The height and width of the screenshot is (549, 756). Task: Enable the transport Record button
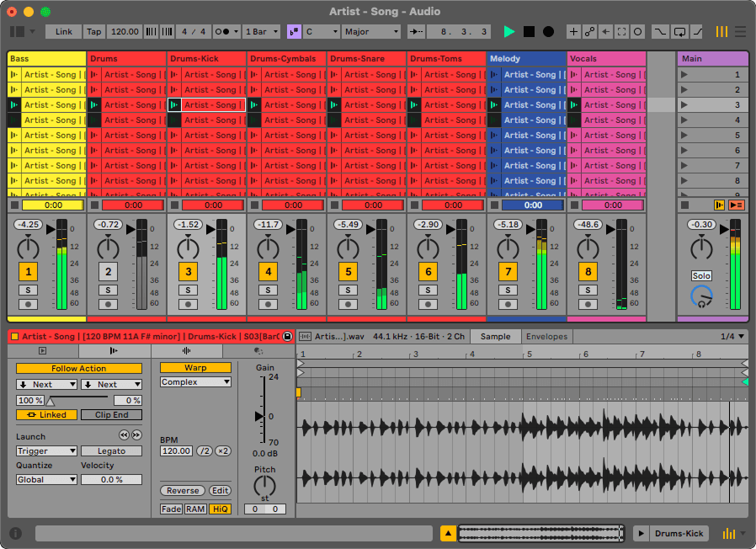547,31
